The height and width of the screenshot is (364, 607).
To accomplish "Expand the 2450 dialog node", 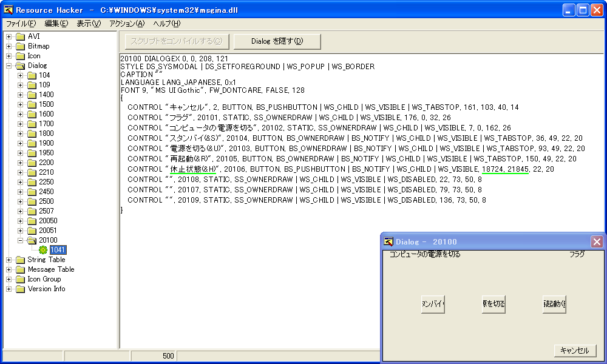I will pos(21,192).
